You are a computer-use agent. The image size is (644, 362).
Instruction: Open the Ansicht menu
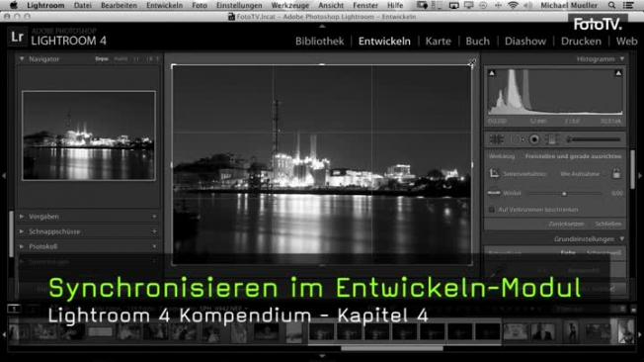click(331, 5)
